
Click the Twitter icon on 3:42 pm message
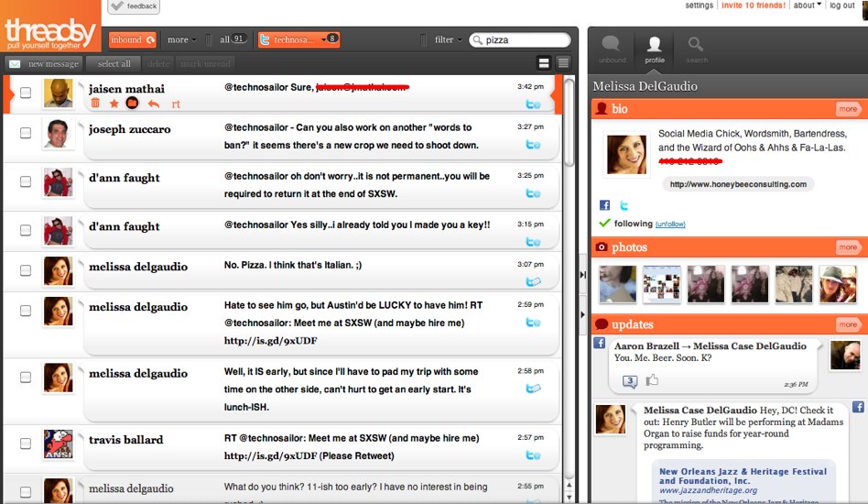(x=533, y=104)
